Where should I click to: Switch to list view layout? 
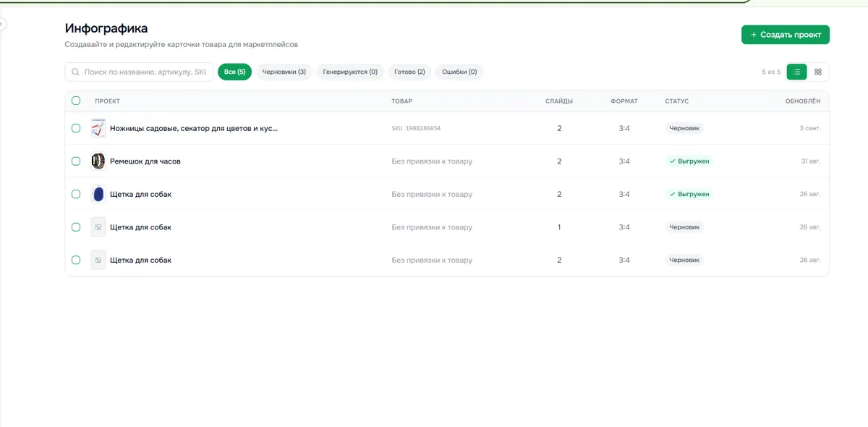pyautogui.click(x=796, y=72)
